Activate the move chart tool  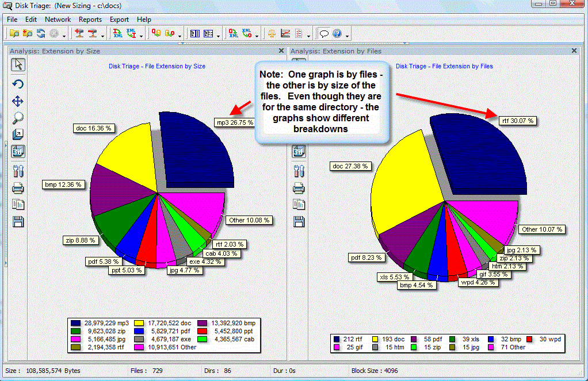(x=18, y=101)
